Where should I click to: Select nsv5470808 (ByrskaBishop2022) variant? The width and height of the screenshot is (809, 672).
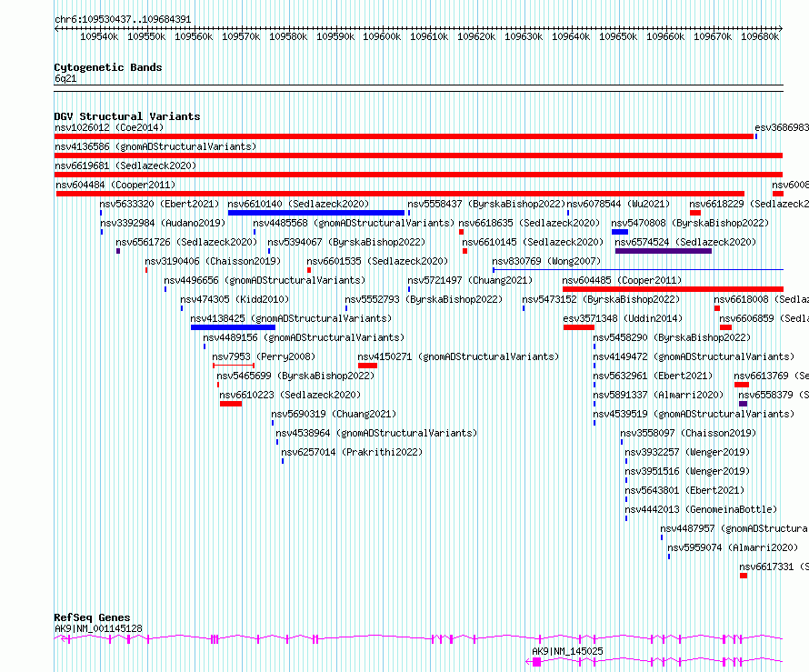(690, 223)
